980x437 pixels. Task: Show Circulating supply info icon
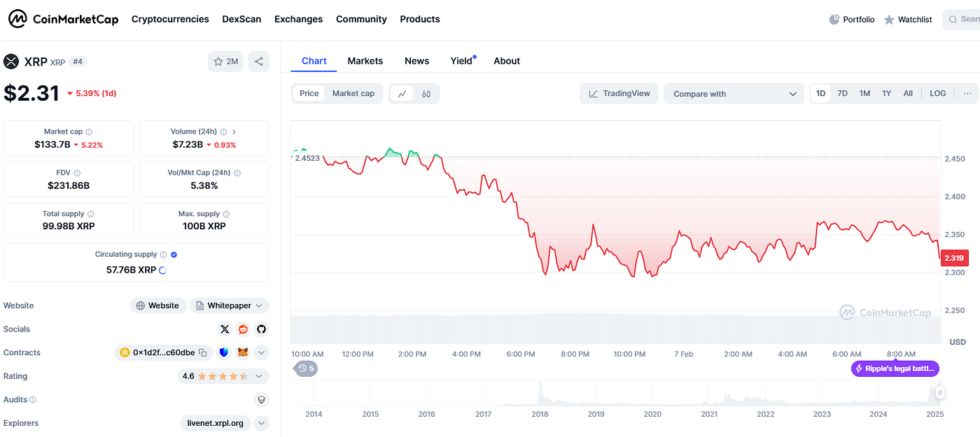click(164, 255)
